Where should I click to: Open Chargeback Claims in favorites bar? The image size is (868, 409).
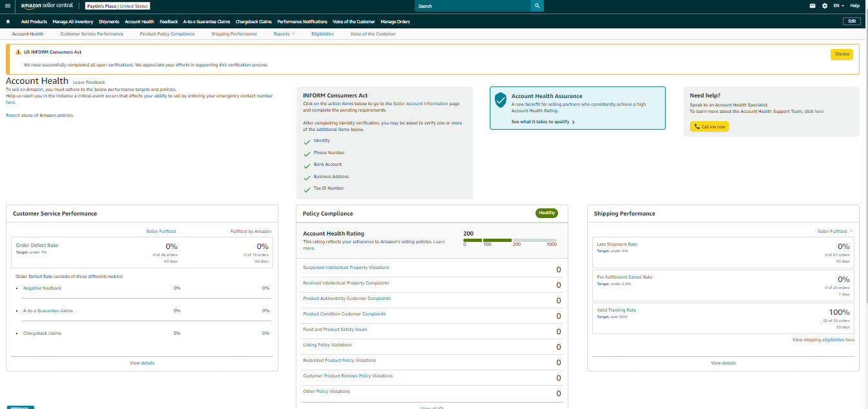coord(254,21)
